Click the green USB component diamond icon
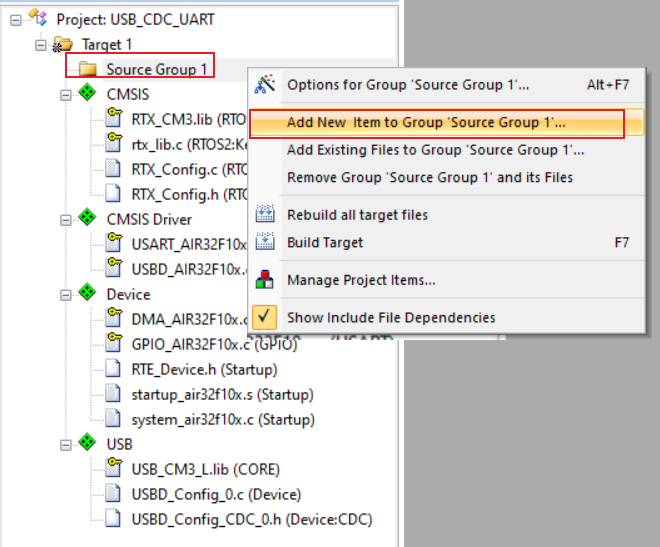660x547 pixels. point(87,442)
